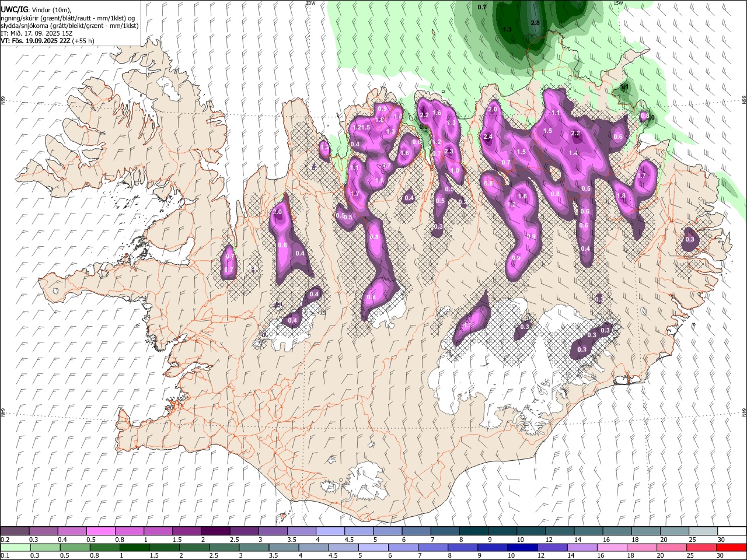Click the darkest purple swatch labeled 2

tap(215, 531)
